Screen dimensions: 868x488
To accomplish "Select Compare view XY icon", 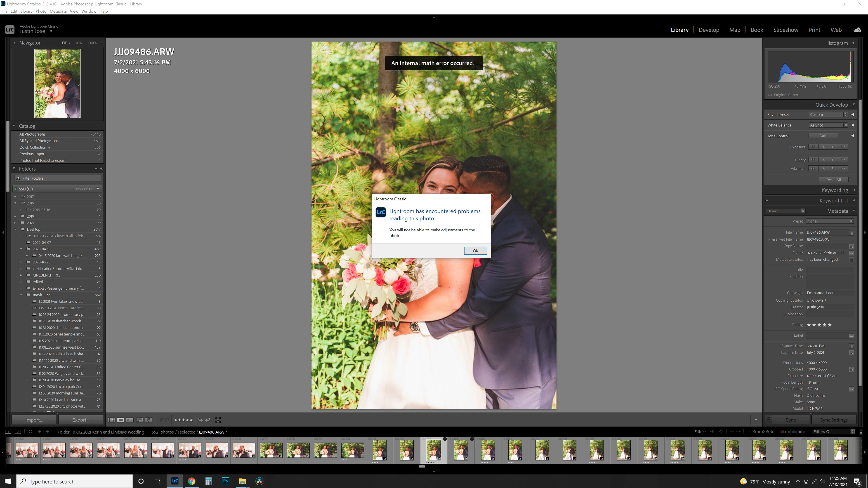I will pos(130,420).
